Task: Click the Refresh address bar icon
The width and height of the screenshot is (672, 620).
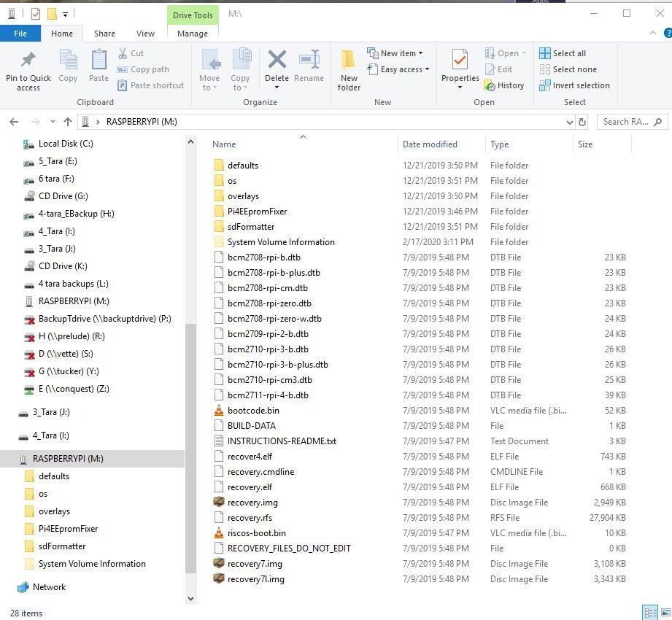Action: pyautogui.click(x=582, y=122)
